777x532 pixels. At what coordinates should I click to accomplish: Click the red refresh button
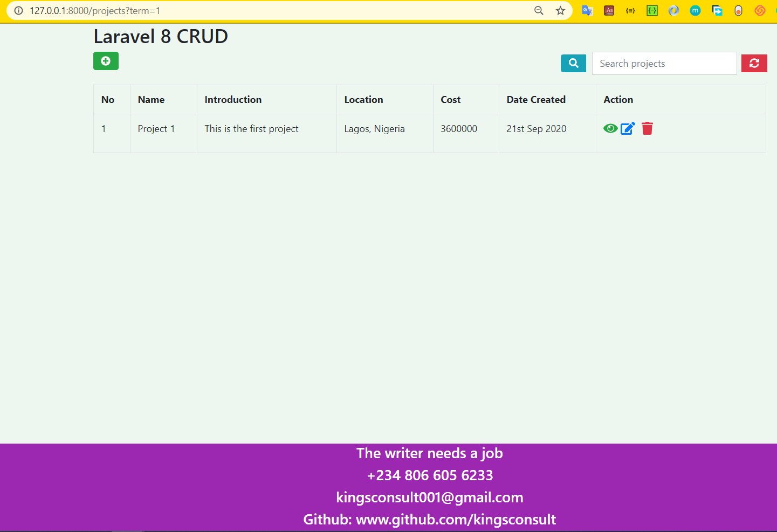point(754,63)
